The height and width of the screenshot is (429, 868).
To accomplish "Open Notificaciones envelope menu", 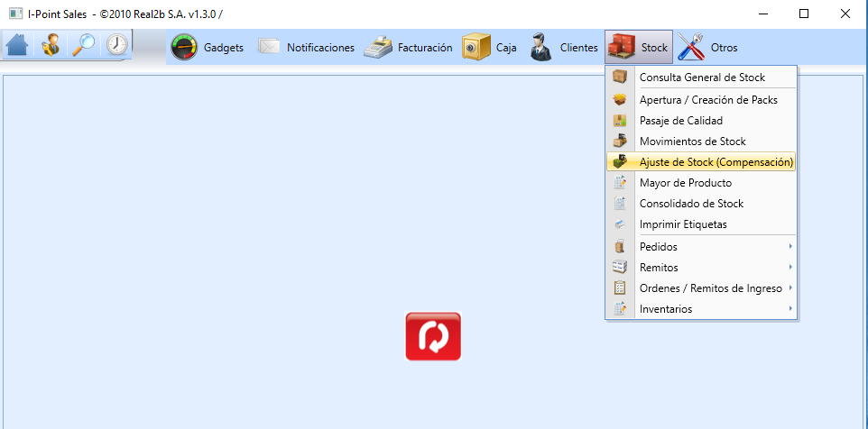I will click(306, 48).
